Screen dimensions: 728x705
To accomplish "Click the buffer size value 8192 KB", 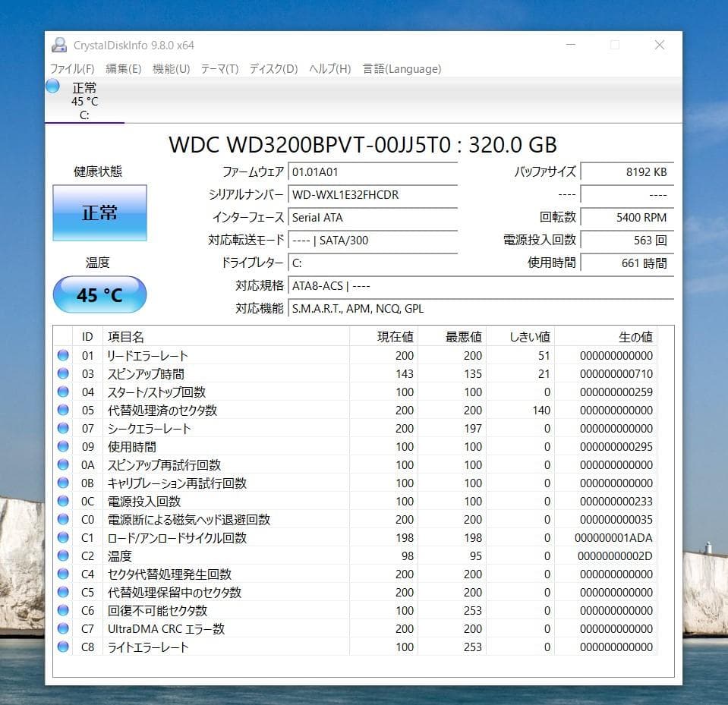I will point(627,172).
